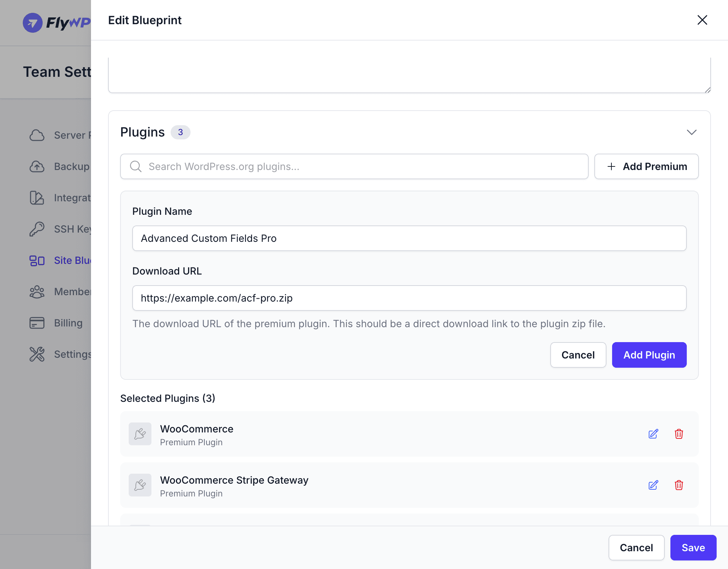This screenshot has width=728, height=569.
Task: Click the 'Plugins' section heading
Action: tap(142, 132)
